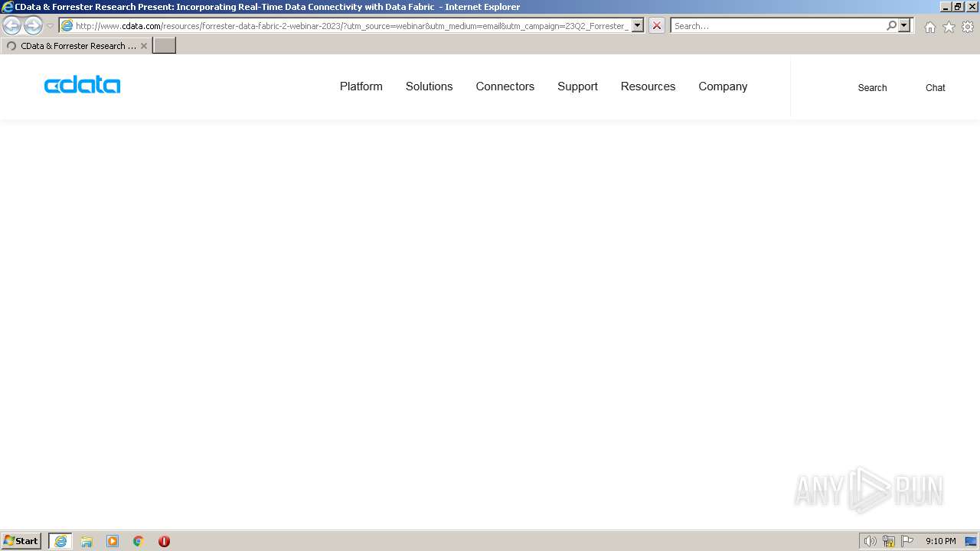Open the Company menu

point(723,86)
